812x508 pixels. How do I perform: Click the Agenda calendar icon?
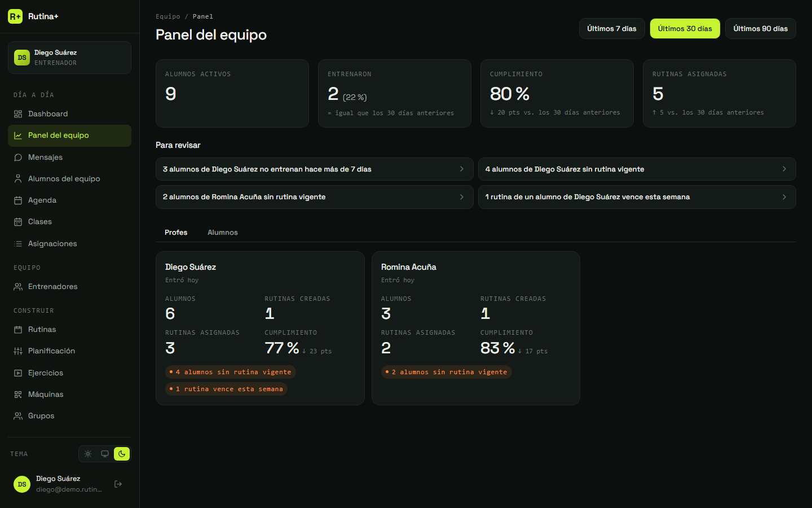tap(18, 200)
